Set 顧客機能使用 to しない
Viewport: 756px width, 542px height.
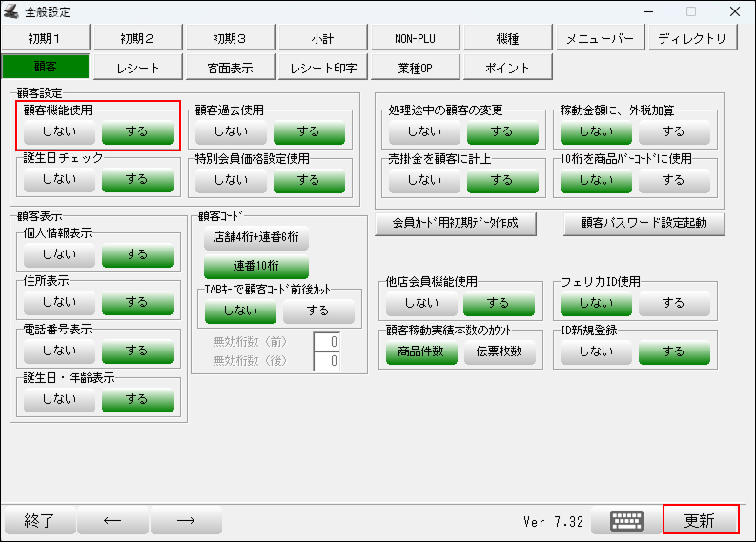coord(59,131)
